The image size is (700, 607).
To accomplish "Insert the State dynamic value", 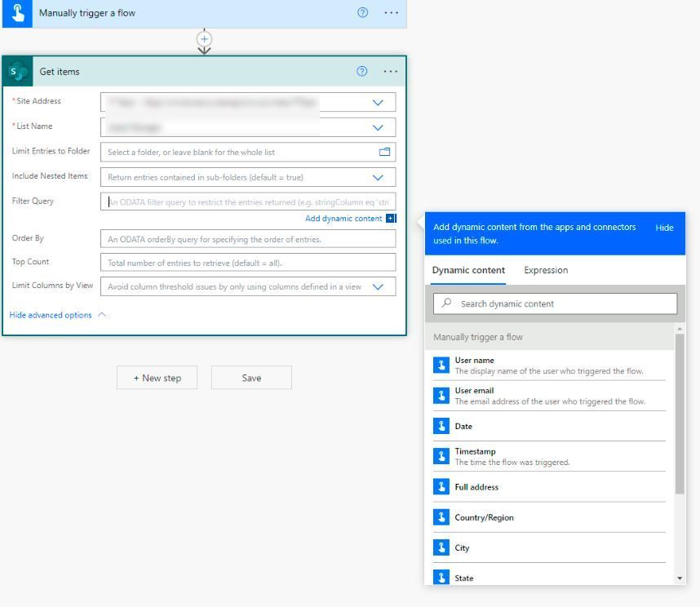I will click(549, 576).
